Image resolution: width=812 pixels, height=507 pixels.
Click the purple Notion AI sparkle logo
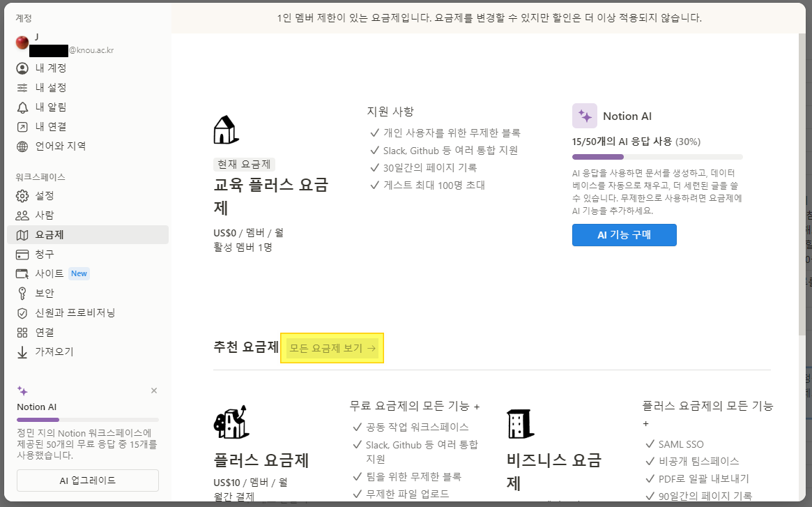(x=585, y=116)
